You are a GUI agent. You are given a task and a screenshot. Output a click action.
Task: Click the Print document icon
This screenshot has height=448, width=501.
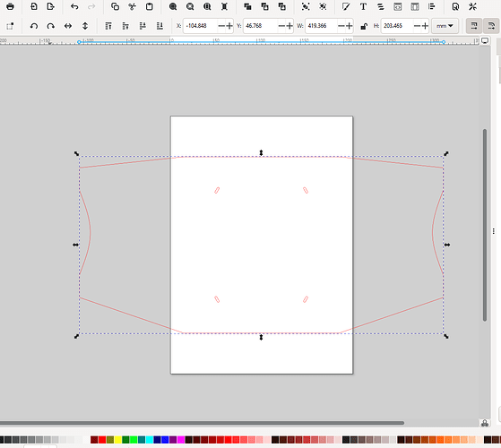coord(10,6)
